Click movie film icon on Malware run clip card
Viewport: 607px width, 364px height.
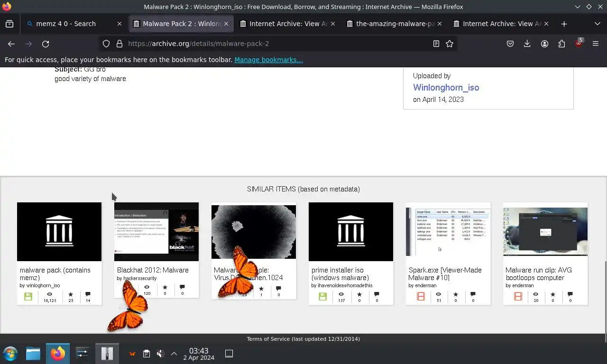[x=518, y=297]
